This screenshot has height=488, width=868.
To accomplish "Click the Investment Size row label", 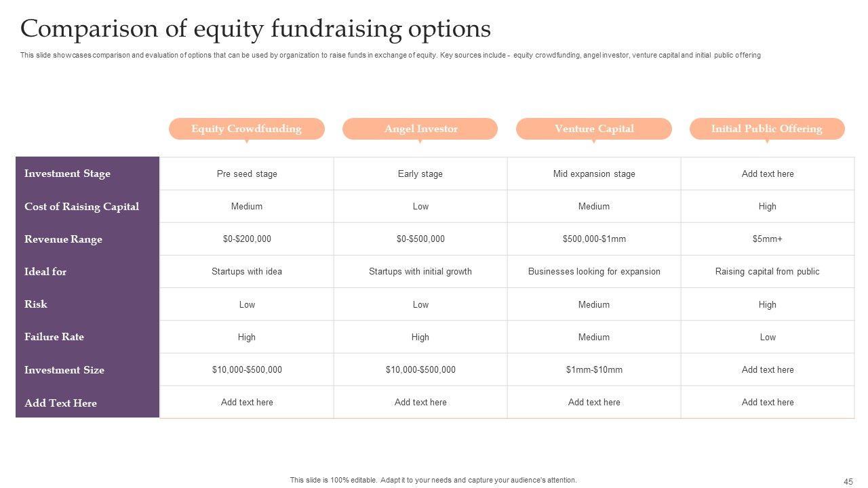I will point(64,370).
